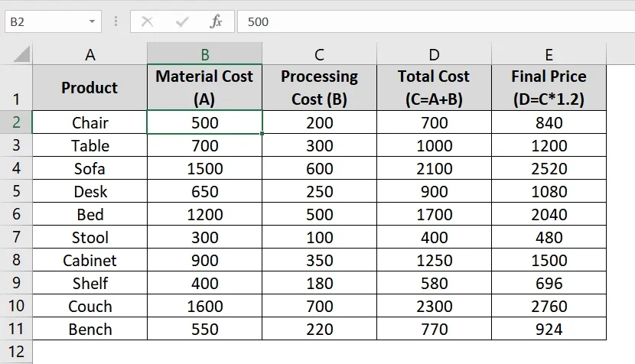Click the Material Cost (A) header cell
The width and height of the screenshot is (635, 364).
(x=204, y=87)
